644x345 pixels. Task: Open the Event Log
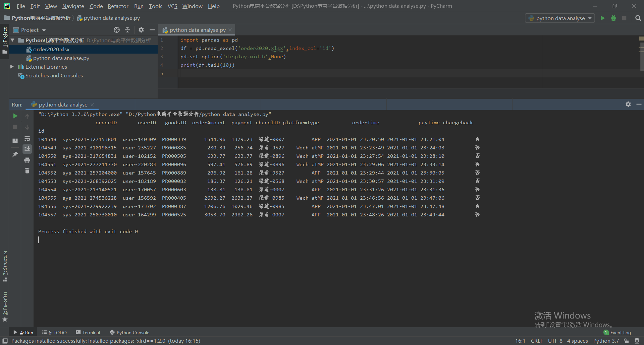[617, 333]
